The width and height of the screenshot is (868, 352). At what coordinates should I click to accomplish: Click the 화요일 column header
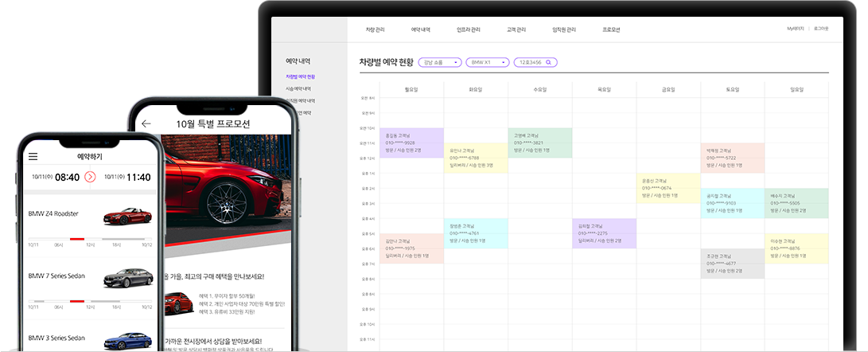tap(476, 89)
